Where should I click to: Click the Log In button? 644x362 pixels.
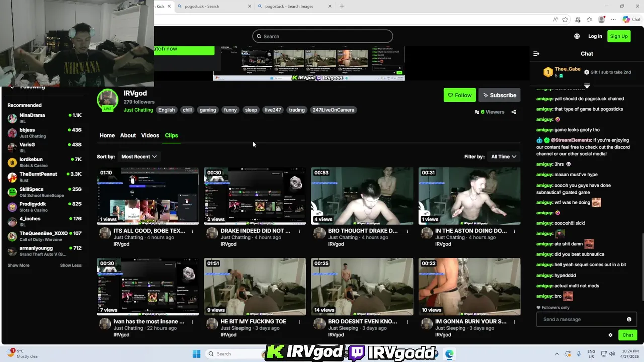pos(595,36)
